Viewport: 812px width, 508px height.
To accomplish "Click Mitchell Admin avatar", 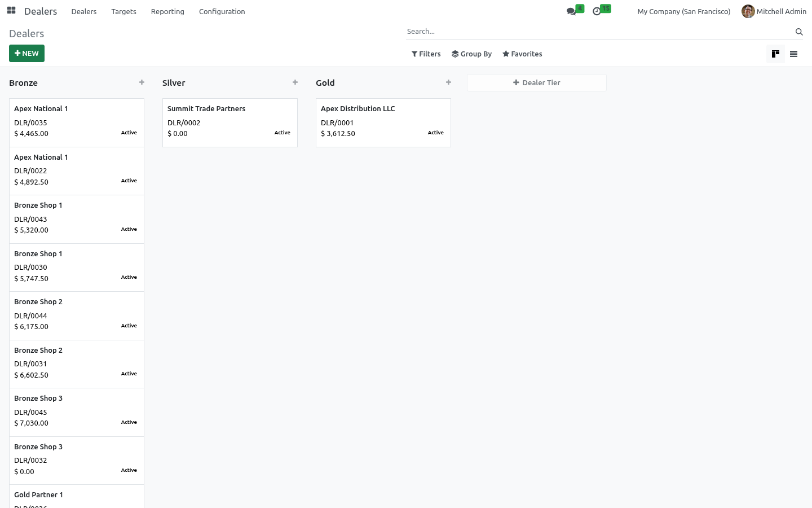I will click(748, 11).
